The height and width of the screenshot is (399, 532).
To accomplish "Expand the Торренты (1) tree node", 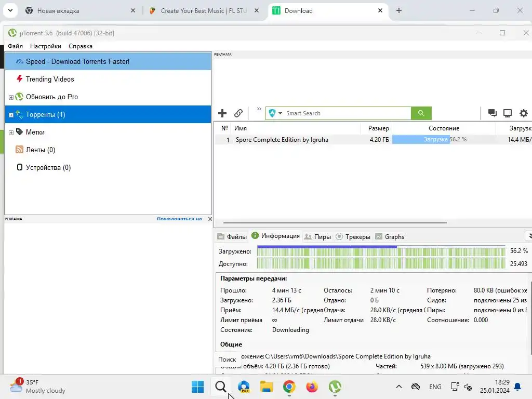I will 11,115.
